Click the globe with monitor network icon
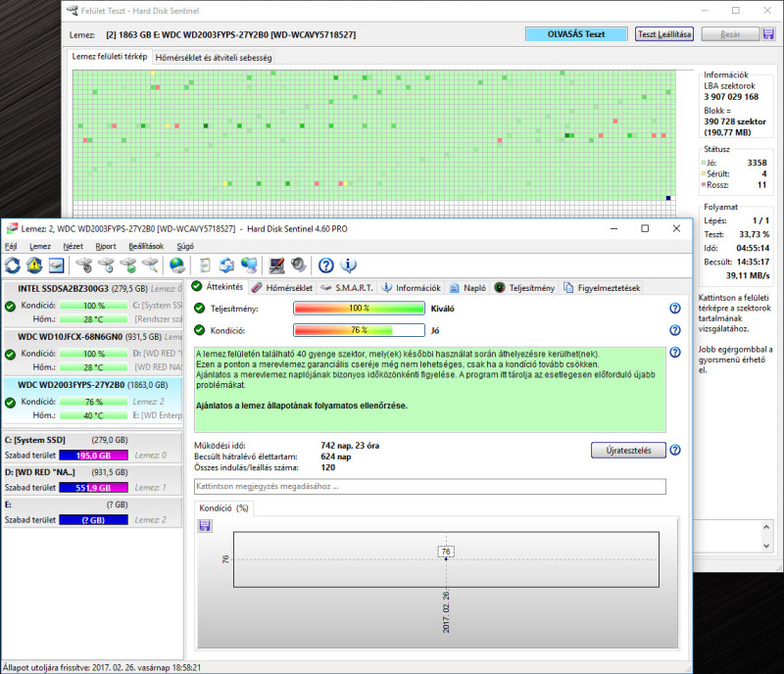The image size is (784, 674). coord(249,265)
